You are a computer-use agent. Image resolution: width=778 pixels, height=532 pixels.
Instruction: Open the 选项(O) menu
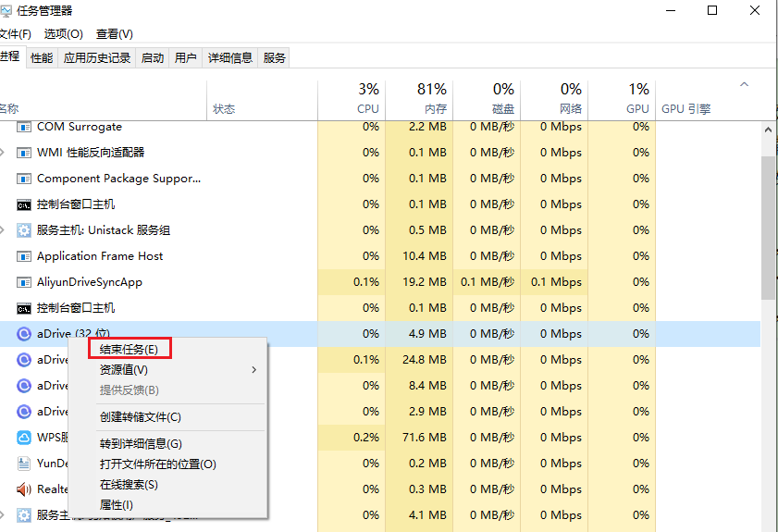click(64, 33)
